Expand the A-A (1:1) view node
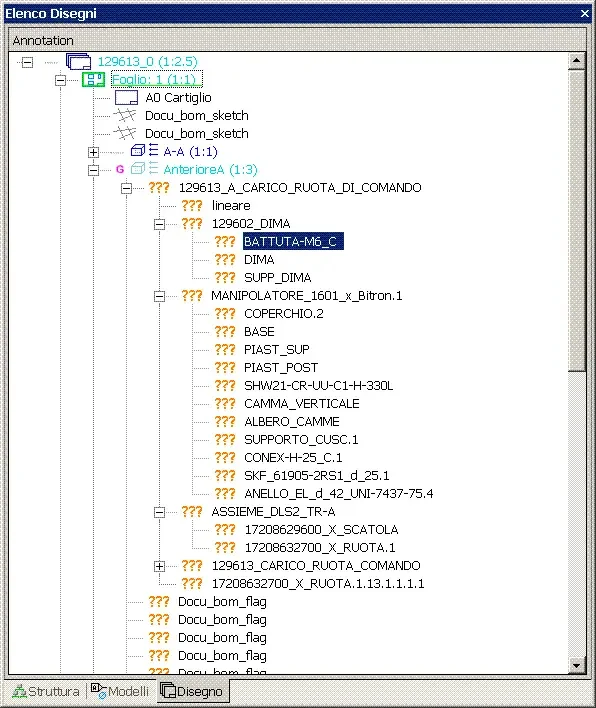Viewport: 596px width, 708px height. tap(93, 152)
